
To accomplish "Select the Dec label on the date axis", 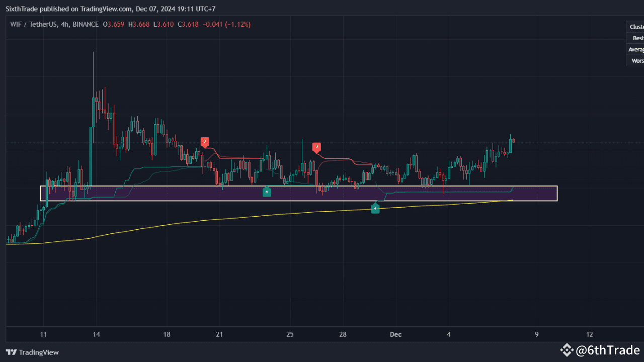I will (395, 334).
